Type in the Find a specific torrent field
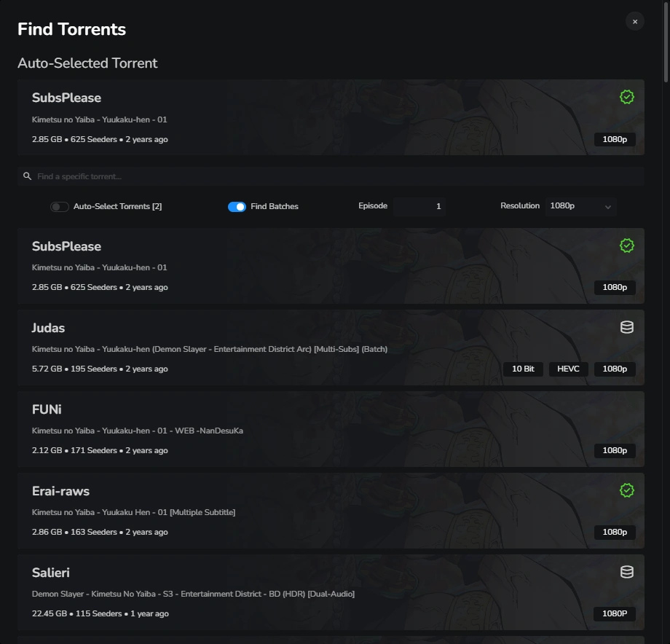The height and width of the screenshot is (644, 670). [x=291, y=176]
